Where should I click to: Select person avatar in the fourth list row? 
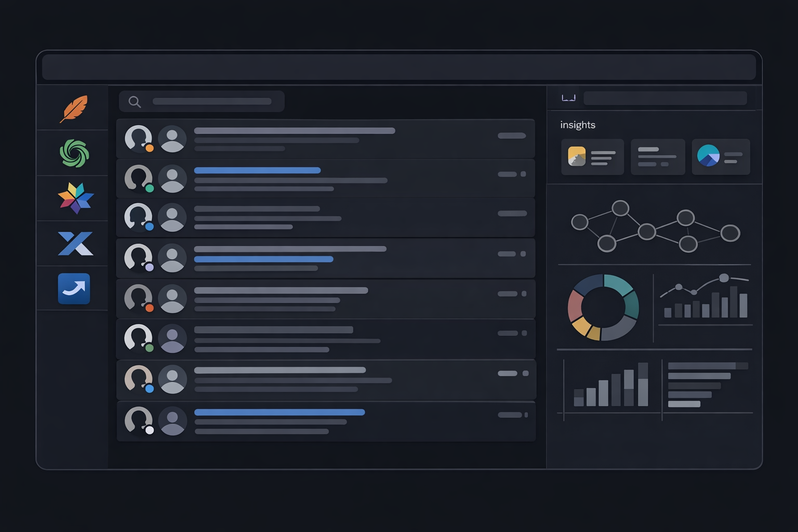point(172,258)
